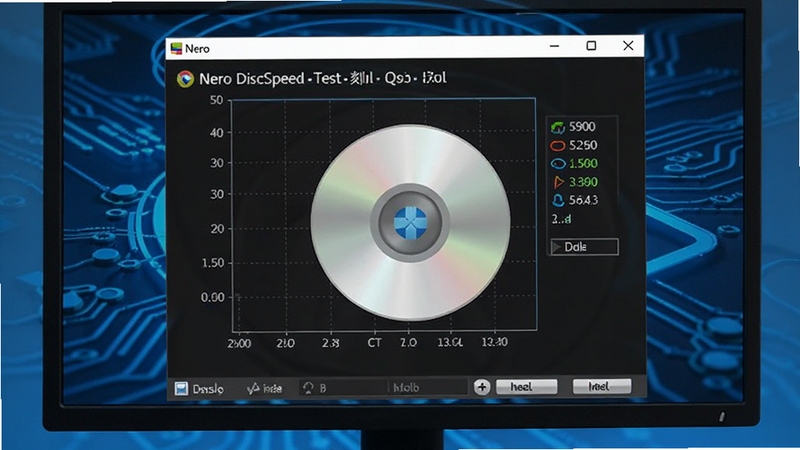
Task: Maximize the Nero window
Action: pos(591,46)
